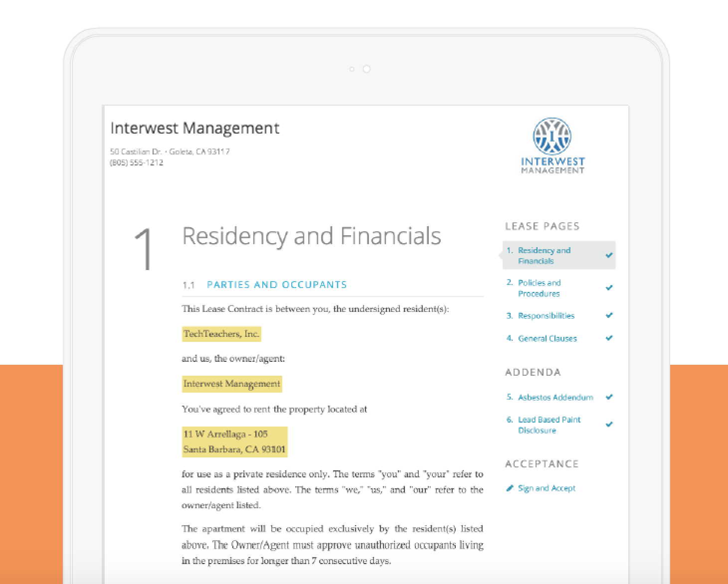Open the Responsibilities page
This screenshot has height=584, width=728.
click(x=546, y=315)
